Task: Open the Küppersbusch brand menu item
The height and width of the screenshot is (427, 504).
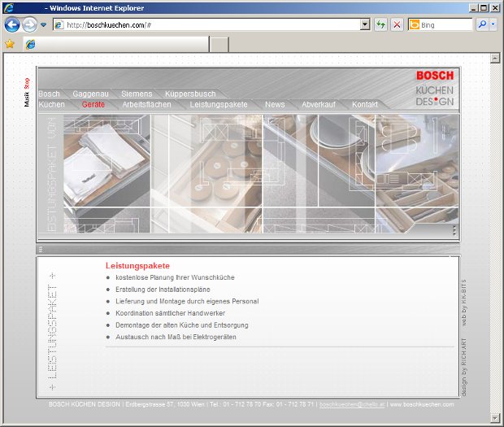Action: pyautogui.click(x=190, y=94)
